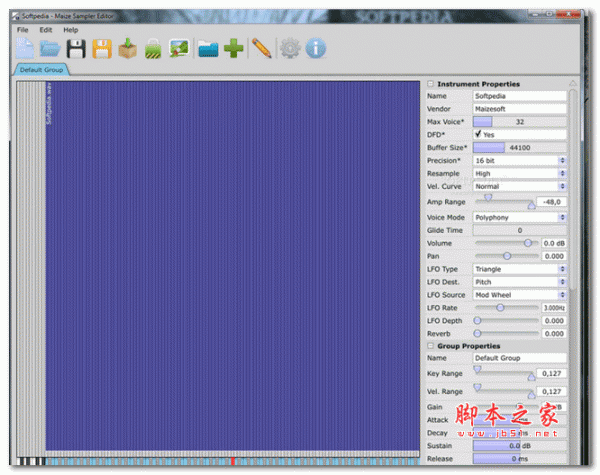Click the Release 0 ms value bar

point(520,459)
